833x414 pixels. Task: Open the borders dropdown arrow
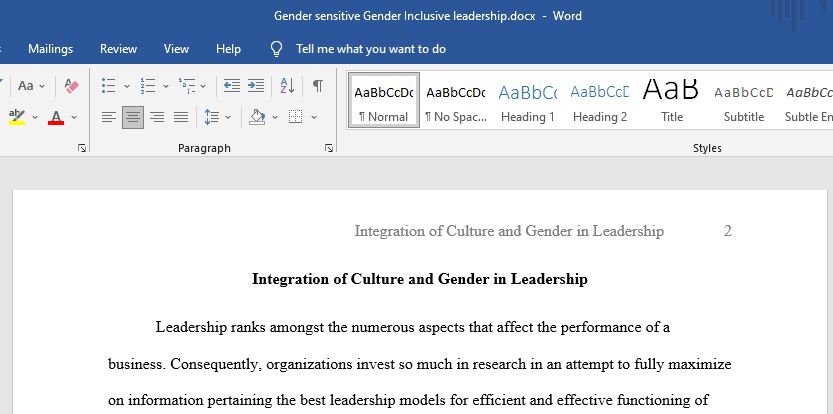(313, 117)
